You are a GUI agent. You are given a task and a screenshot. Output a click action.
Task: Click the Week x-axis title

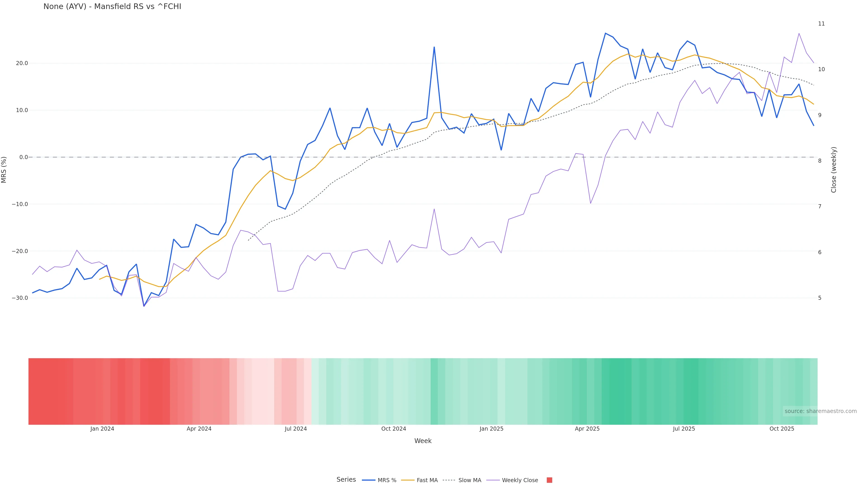(423, 441)
